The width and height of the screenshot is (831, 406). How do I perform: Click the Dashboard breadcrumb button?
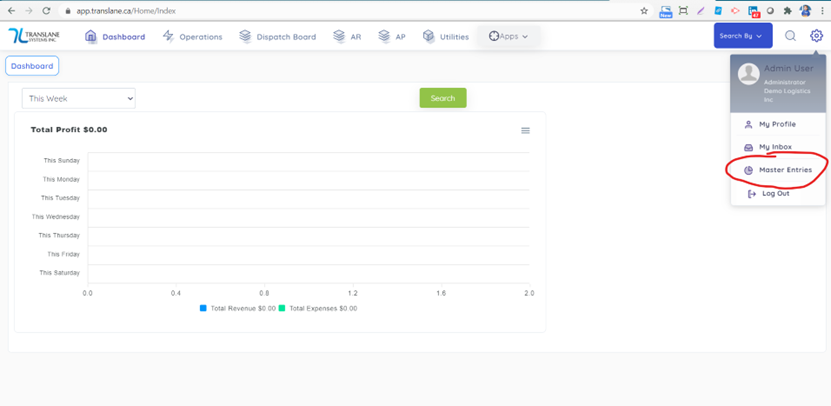point(32,66)
